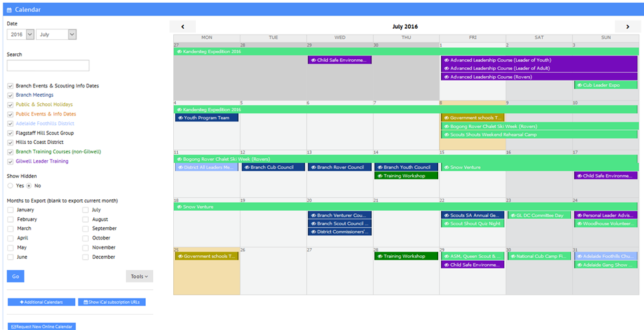Click into the Search text field
The height and width of the screenshot is (330, 644).
point(48,65)
